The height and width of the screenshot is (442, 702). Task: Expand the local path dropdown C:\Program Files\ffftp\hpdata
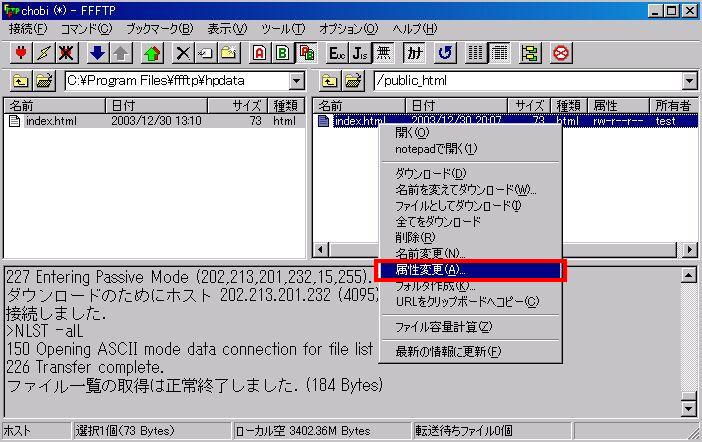[297, 81]
